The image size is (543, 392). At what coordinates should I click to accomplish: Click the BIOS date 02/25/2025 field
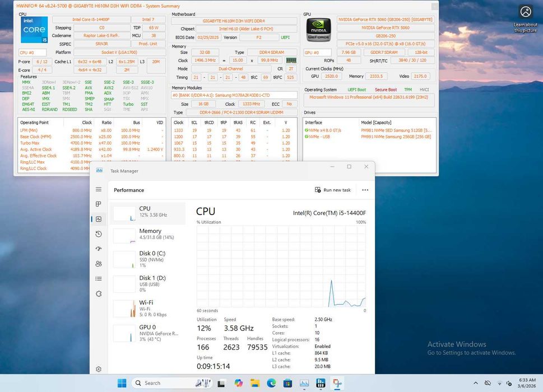click(x=208, y=38)
